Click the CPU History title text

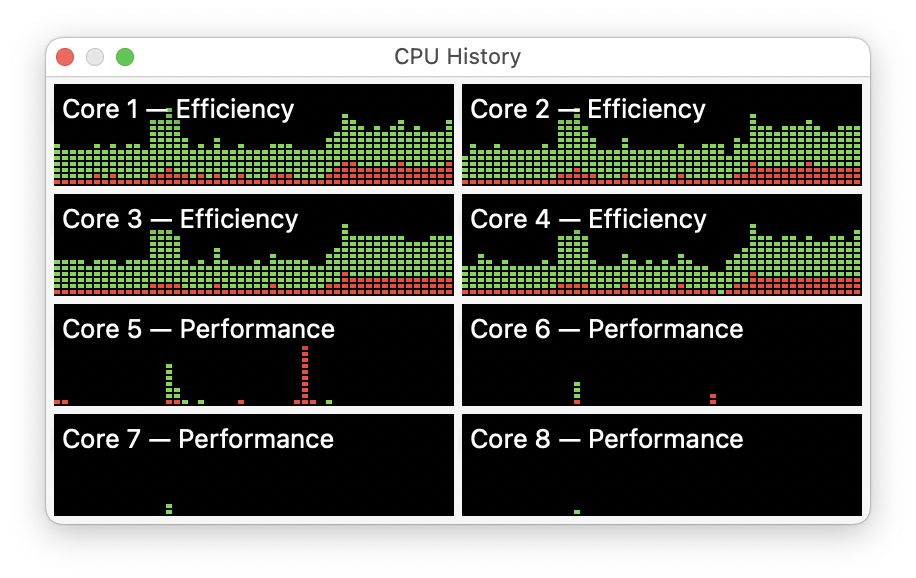click(x=456, y=57)
